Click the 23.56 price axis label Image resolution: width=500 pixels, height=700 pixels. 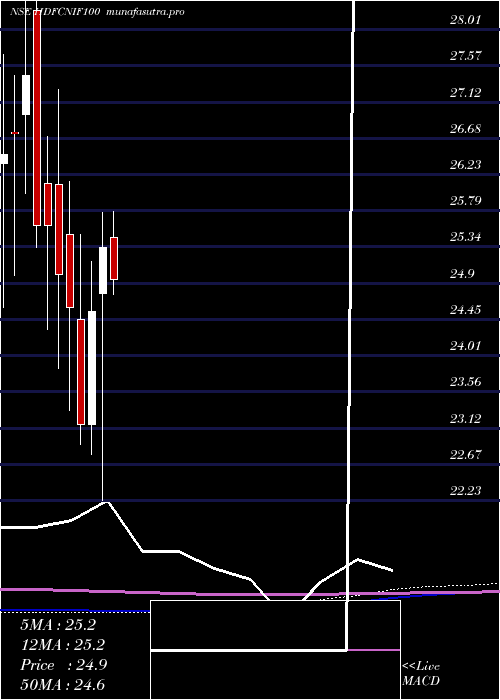[x=466, y=382]
